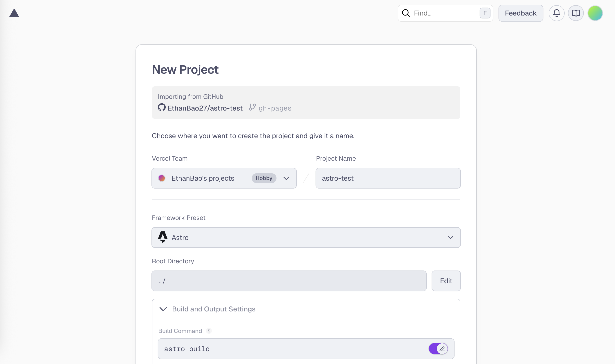This screenshot has height=364, width=615.
Task: Click the EthanBao's projects team color dot
Action: (162, 178)
